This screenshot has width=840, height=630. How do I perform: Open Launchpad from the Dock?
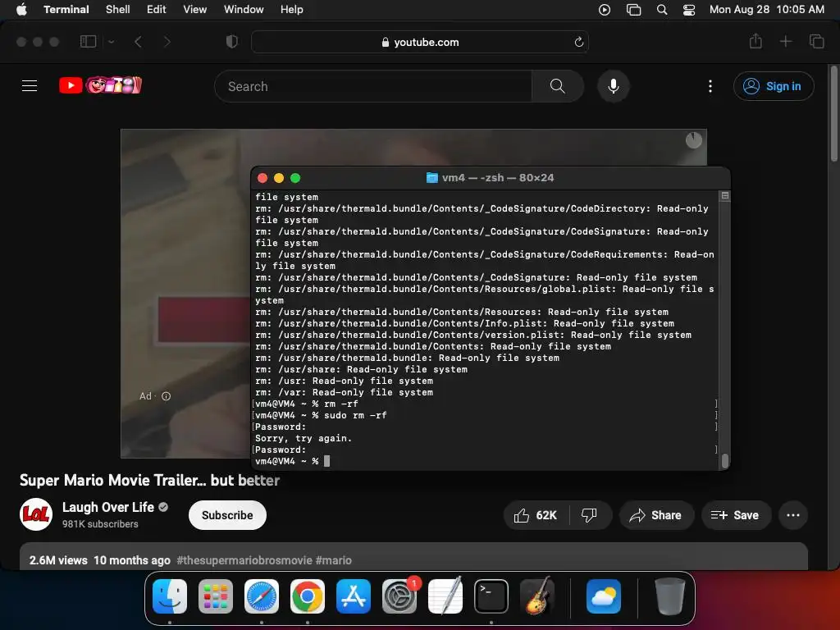(x=216, y=596)
